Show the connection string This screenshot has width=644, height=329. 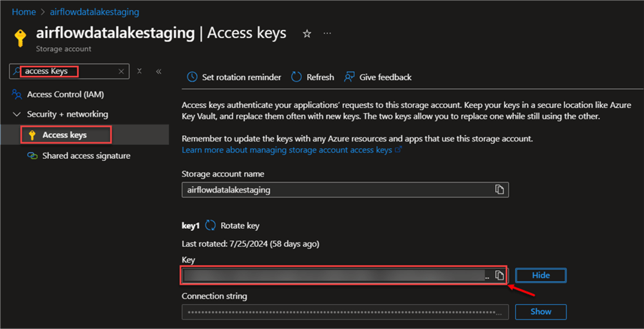pos(540,312)
